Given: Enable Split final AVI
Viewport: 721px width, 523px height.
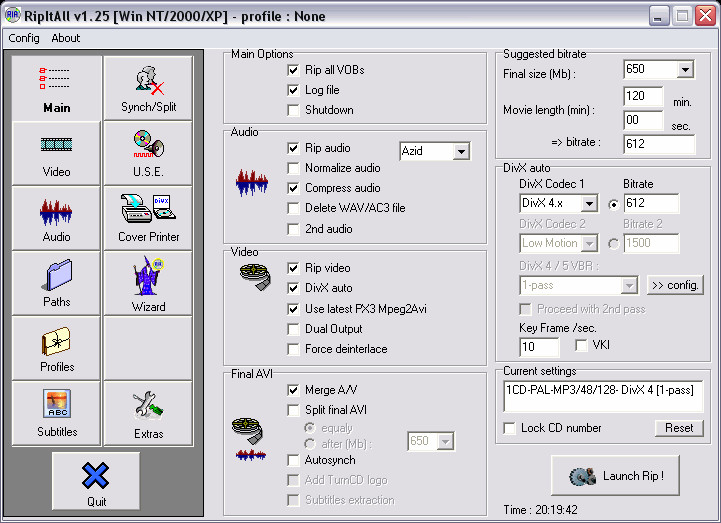Looking at the screenshot, I should [293, 410].
